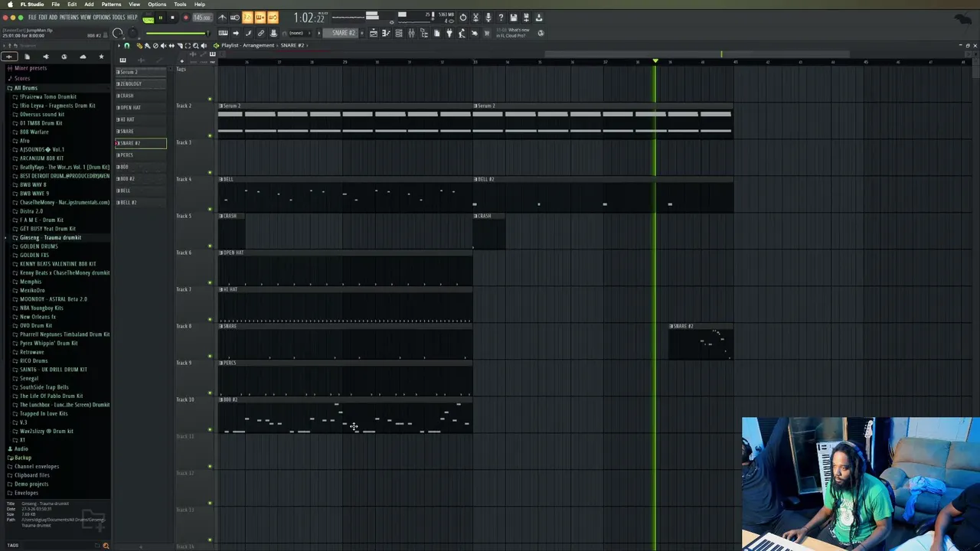This screenshot has height=551, width=980.
Task: Pause playback in the transport
Action: (161, 18)
